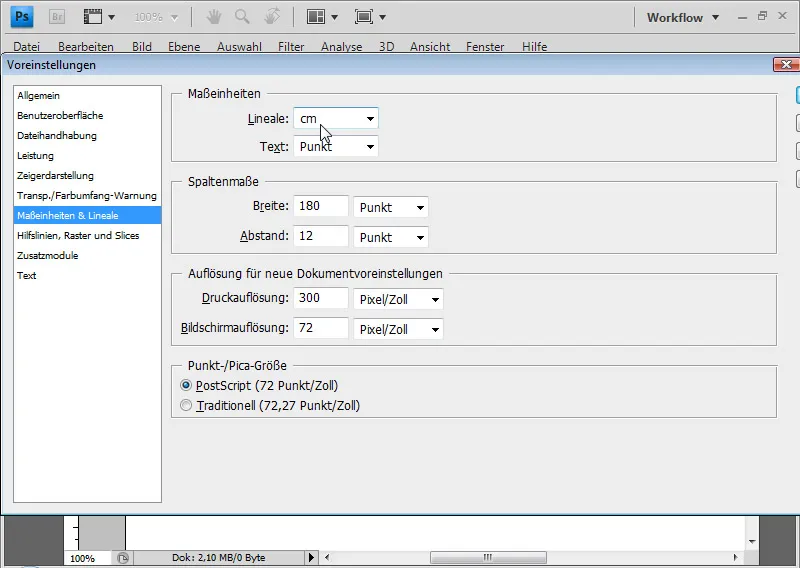Click the vertical scrollbar down arrow
800x568 pixels.
point(752,541)
